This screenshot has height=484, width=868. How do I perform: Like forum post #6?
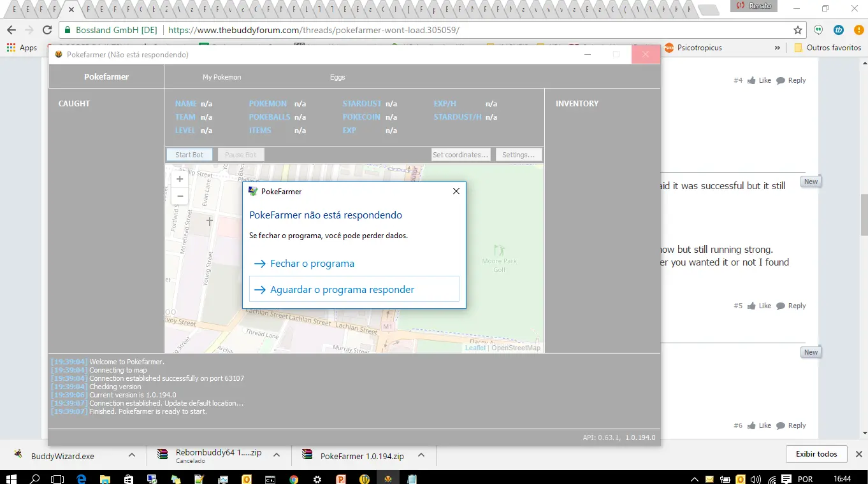pos(760,425)
